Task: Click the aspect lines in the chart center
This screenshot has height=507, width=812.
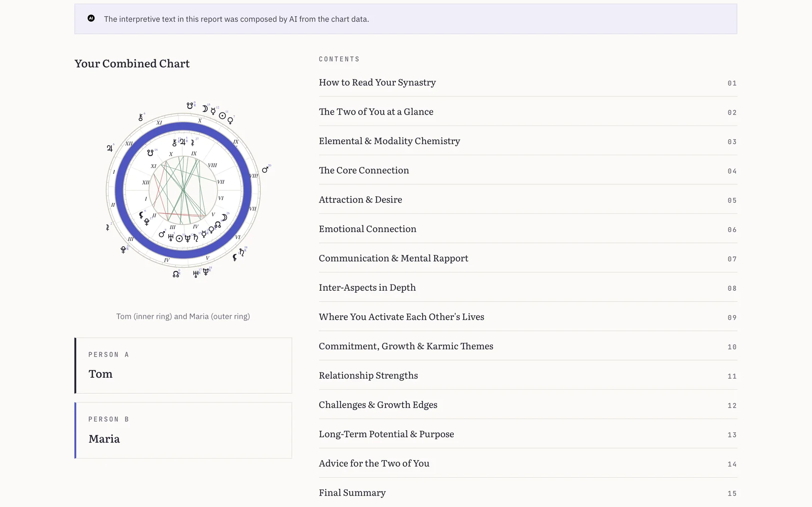Action: click(183, 190)
